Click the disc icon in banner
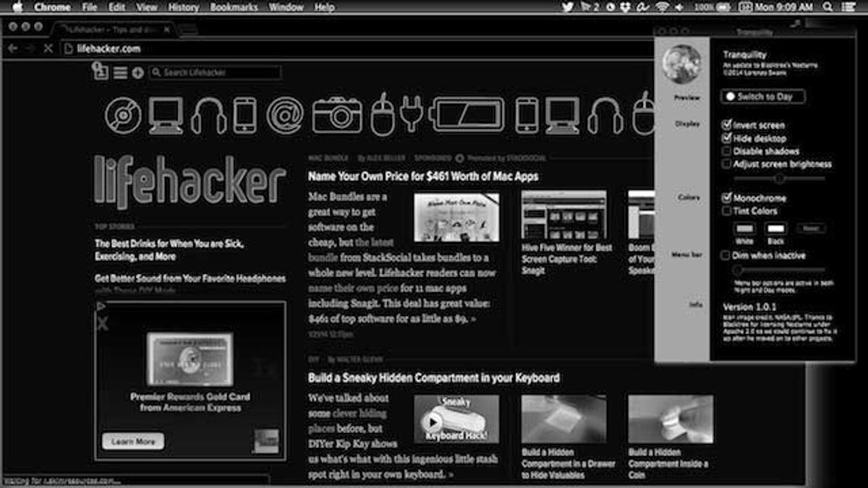This screenshot has width=868, height=488. 123,115
